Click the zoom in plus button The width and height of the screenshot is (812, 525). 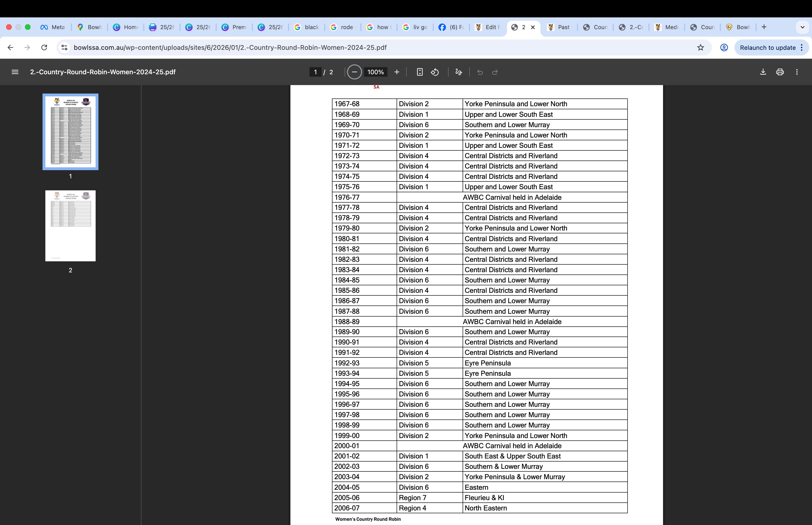click(x=397, y=72)
